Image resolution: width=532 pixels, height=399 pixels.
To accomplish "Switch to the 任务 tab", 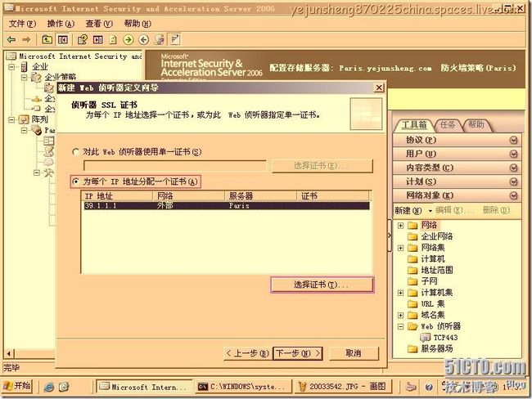I will click(x=448, y=125).
